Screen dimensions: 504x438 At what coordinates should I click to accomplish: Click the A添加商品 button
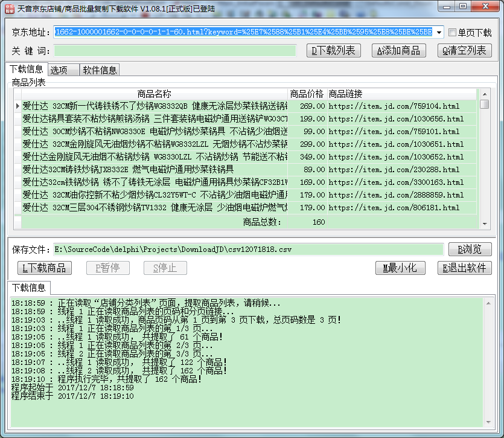coord(398,51)
